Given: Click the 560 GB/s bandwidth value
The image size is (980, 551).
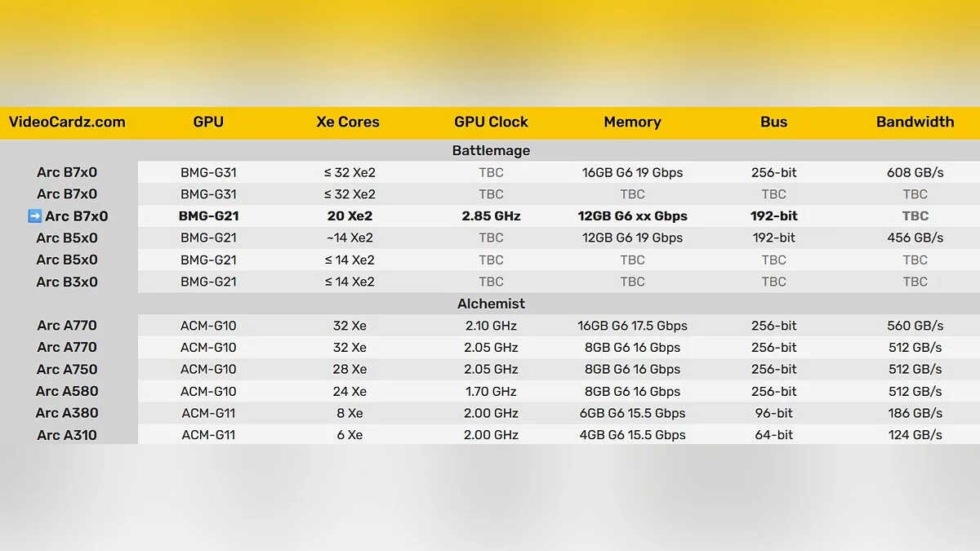Looking at the screenshot, I should tap(915, 326).
